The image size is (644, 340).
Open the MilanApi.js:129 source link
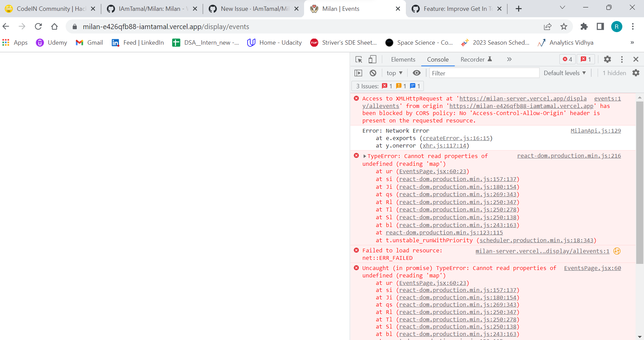click(596, 131)
